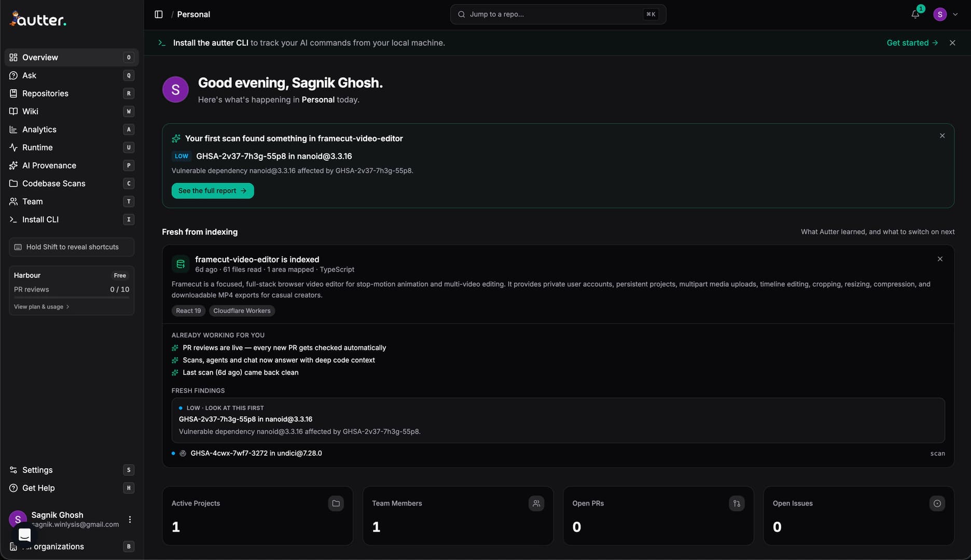Click framecut-video-editor is indexed title

(x=257, y=260)
